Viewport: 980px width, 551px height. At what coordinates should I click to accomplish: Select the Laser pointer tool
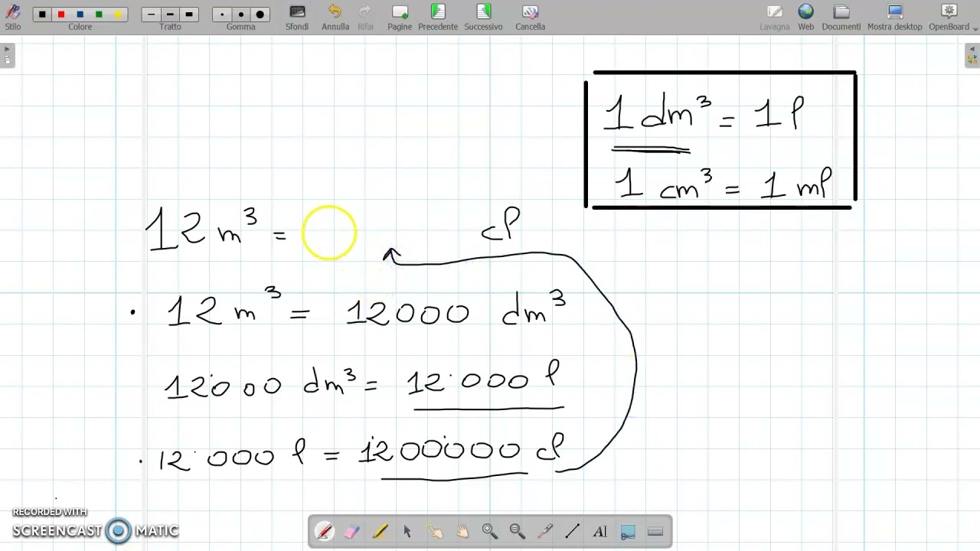[545, 532]
